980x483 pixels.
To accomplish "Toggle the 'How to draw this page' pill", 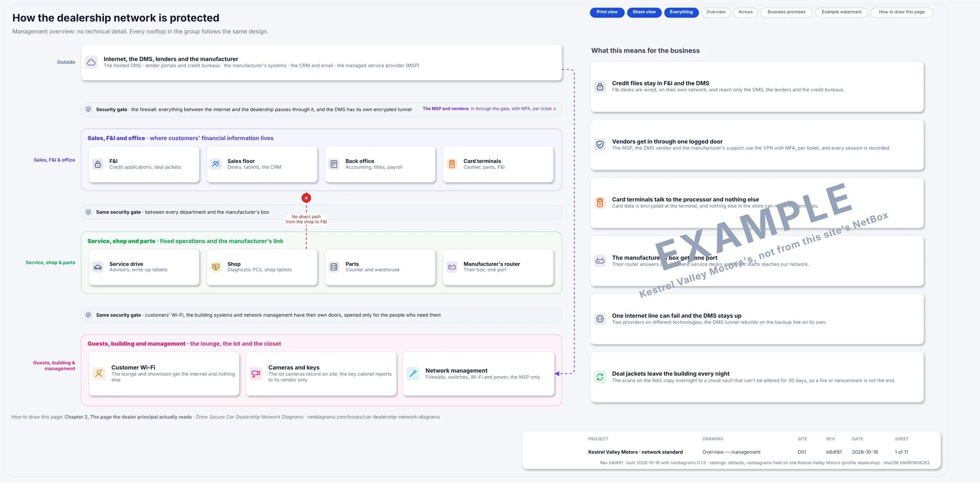I will [x=902, y=12].
